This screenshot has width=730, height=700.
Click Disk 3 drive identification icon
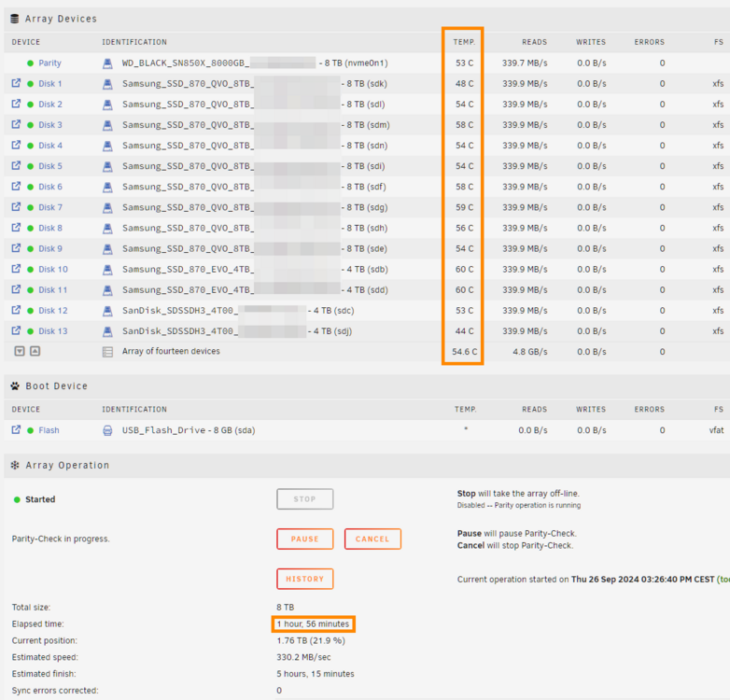tap(107, 125)
